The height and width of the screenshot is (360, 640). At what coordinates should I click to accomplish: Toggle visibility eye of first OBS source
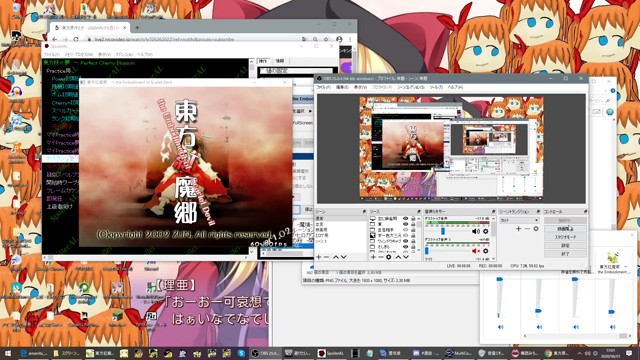405,219
